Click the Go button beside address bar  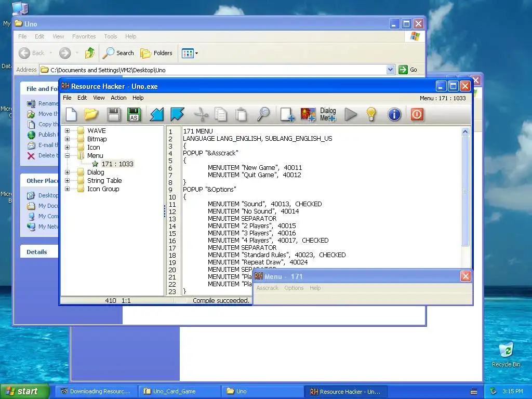pos(408,70)
